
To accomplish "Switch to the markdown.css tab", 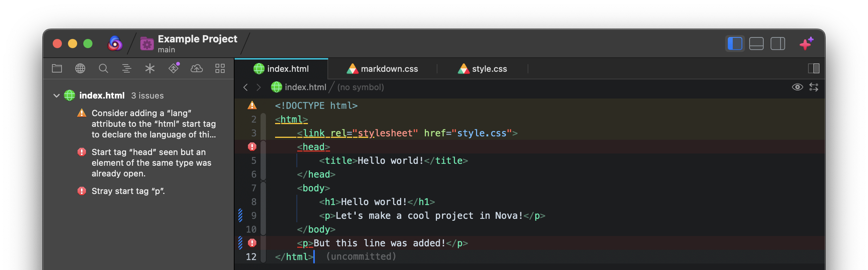I will coord(382,69).
